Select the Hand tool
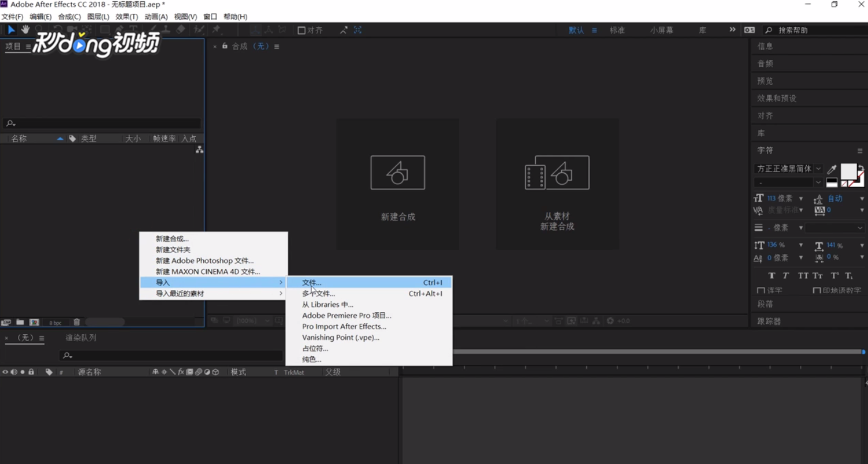This screenshot has width=868, height=464. (x=25, y=29)
